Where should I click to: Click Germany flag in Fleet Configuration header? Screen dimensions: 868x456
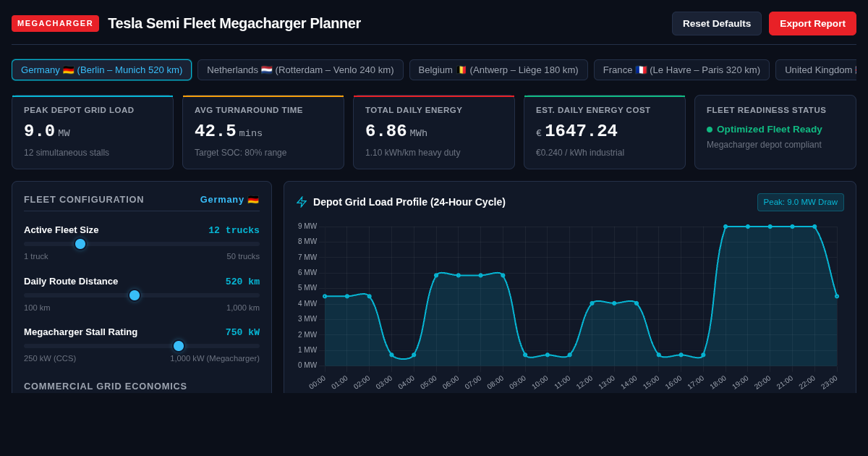point(253,200)
